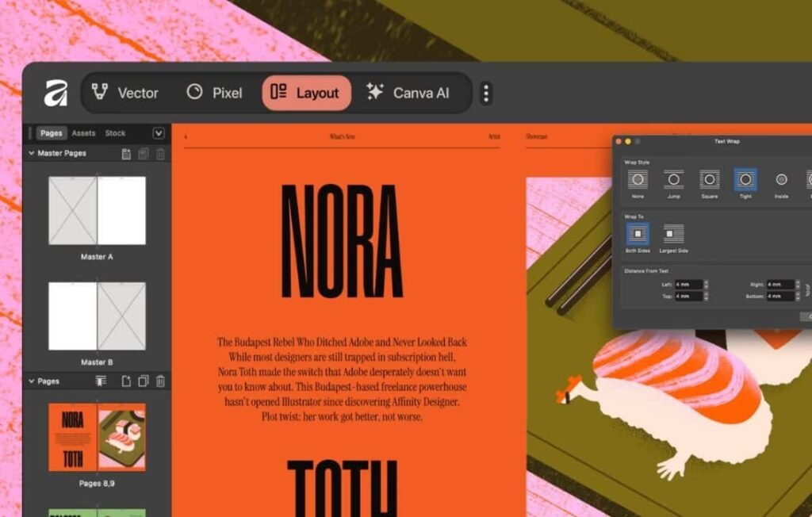Select the Jump wrap style
The height and width of the screenshot is (517, 812).
point(673,180)
